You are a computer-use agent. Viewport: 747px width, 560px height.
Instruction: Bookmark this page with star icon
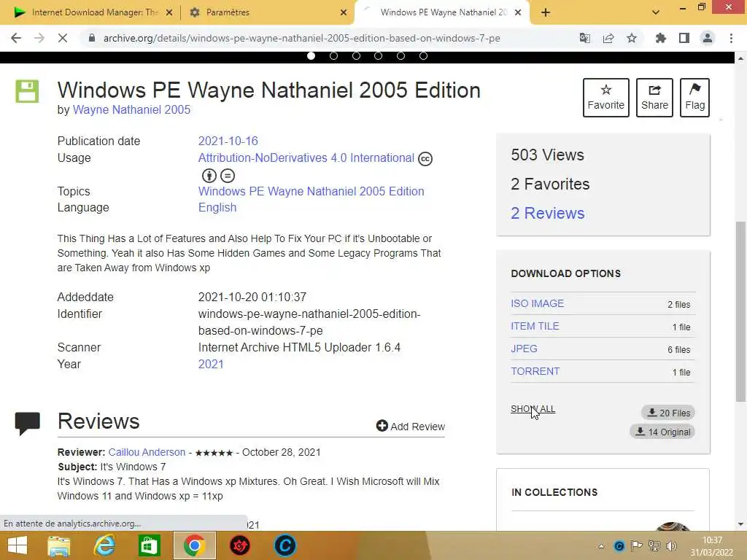coord(632,38)
